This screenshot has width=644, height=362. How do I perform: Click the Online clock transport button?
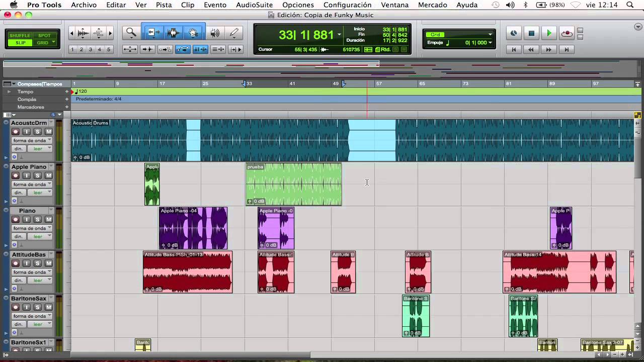[x=514, y=33]
